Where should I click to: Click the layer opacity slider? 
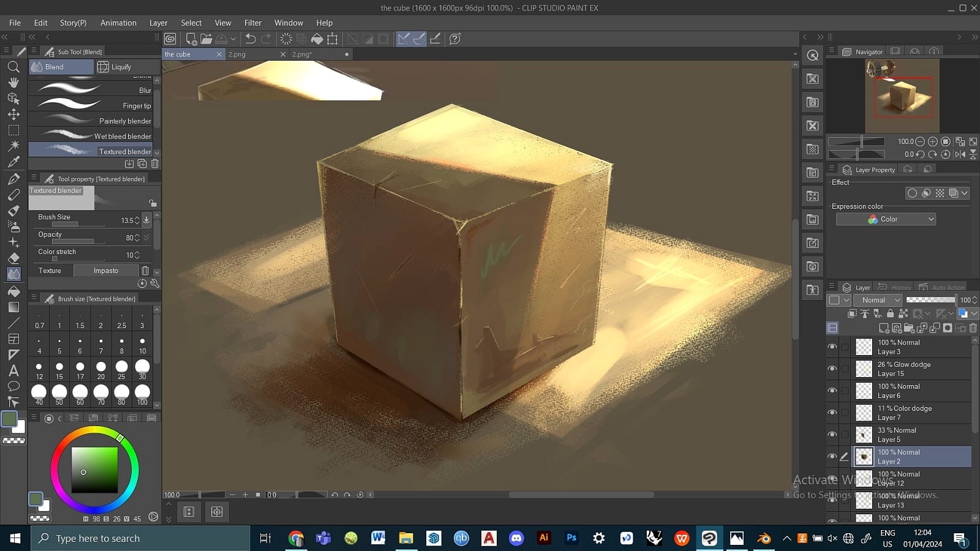(930, 299)
